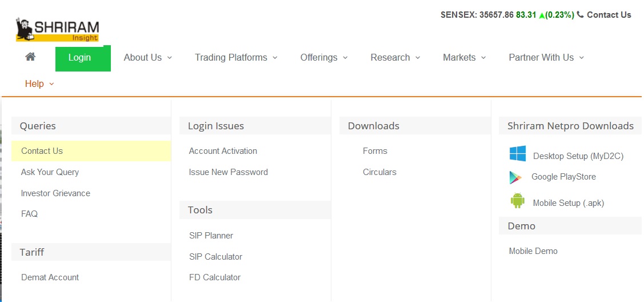This screenshot has height=302, width=644.
Task: Click the green Login button
Action: [x=83, y=58]
